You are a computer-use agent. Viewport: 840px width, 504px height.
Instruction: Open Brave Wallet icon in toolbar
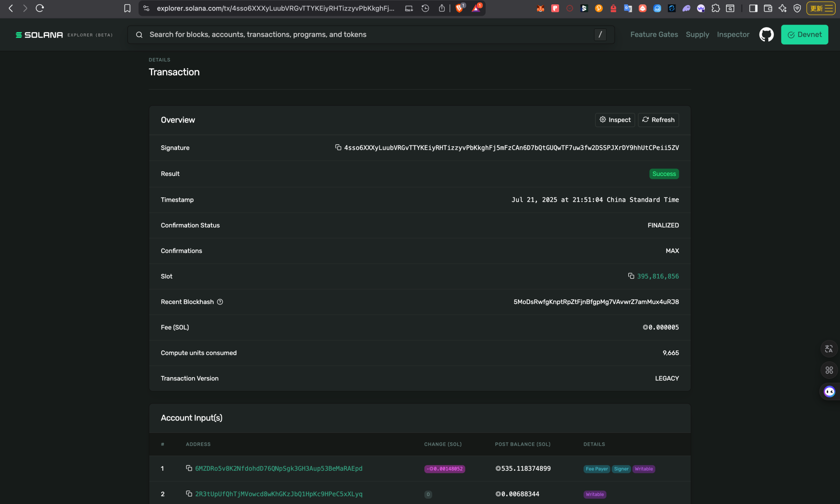click(768, 8)
